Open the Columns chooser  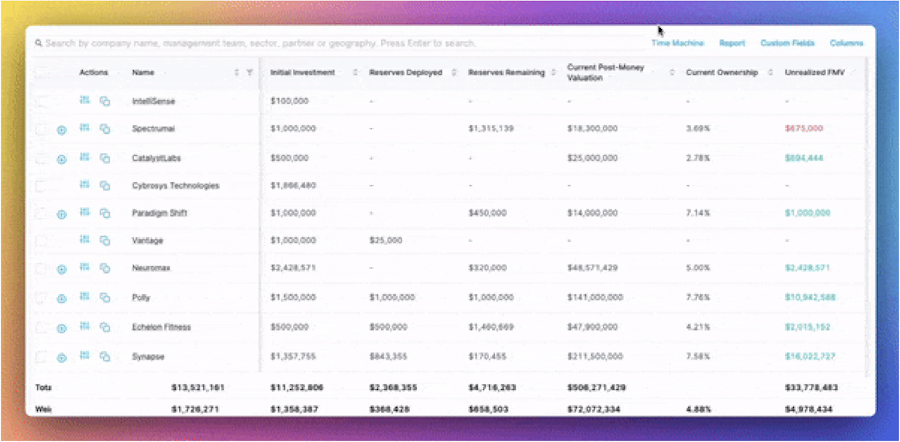[847, 43]
